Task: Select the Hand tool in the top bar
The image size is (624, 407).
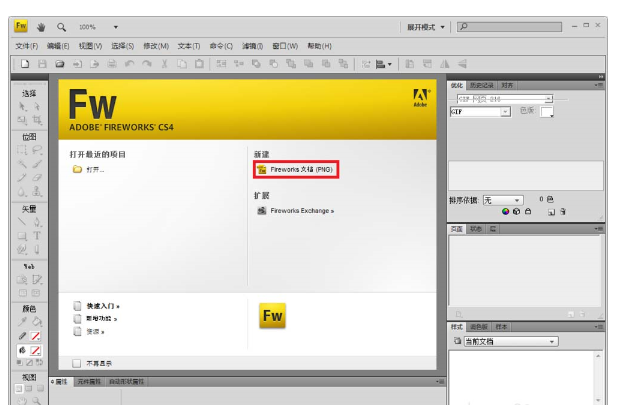Action: coord(41,27)
